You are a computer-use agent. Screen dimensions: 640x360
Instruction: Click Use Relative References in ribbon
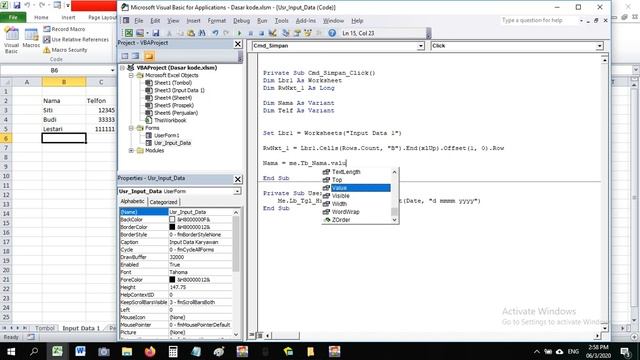pyautogui.click(x=76, y=40)
